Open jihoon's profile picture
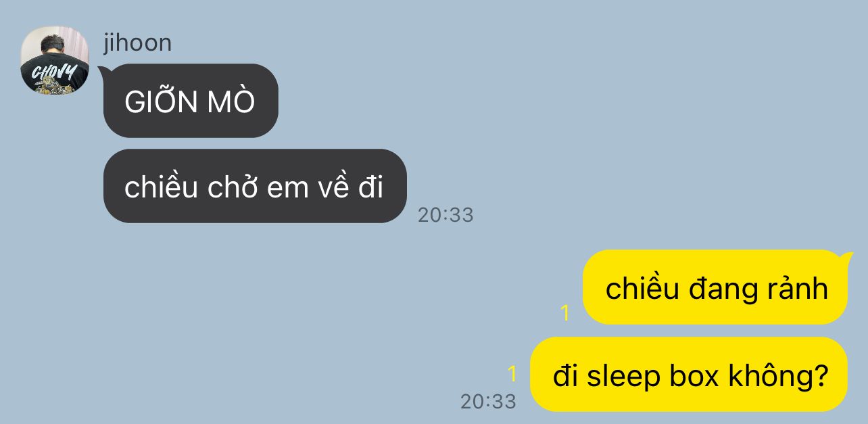The image size is (868, 424). click(55, 60)
